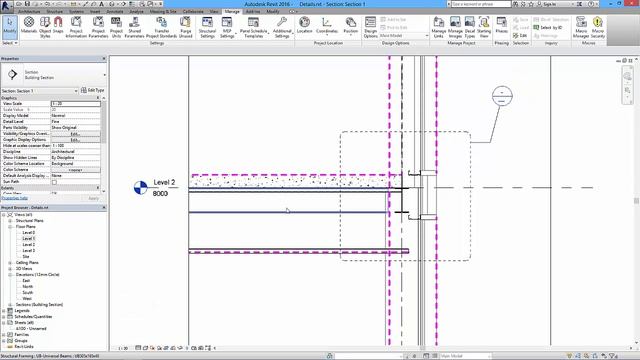Click Transfer Project Standards
Screen dimensions: 640x360
(x=162, y=27)
